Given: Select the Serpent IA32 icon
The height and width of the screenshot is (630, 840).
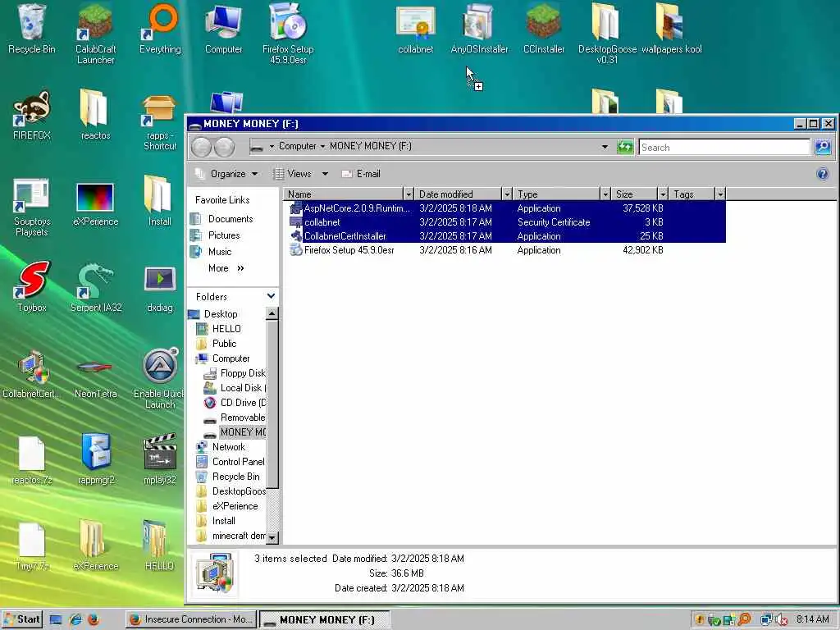Looking at the screenshot, I should tap(96, 286).
